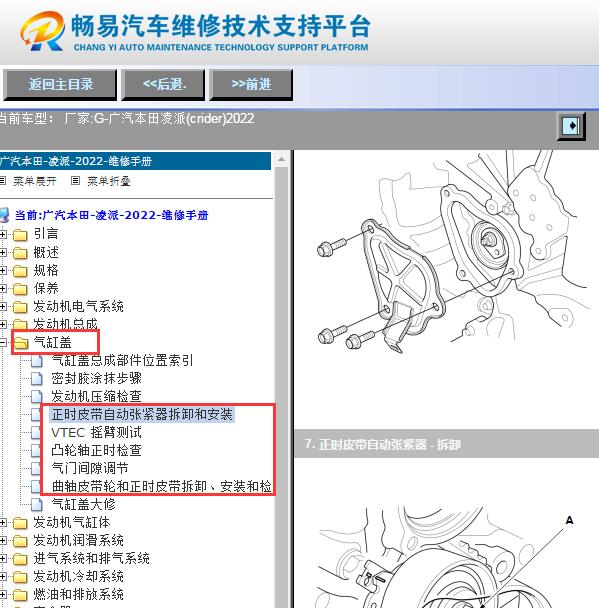Expand the 发动机冷却系统 folder node
The width and height of the screenshot is (599, 608).
3,577
